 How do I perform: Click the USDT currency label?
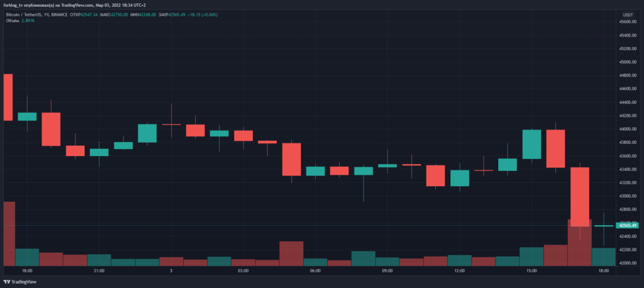[626, 13]
